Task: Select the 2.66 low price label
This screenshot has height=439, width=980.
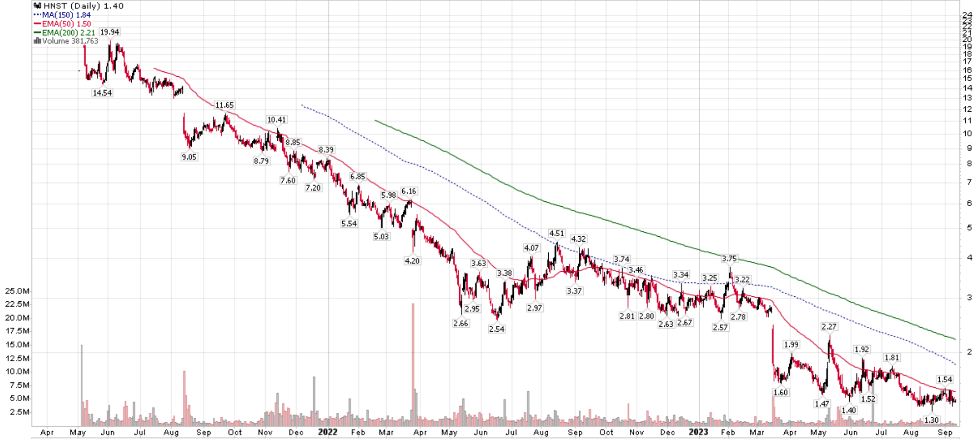Action: [x=460, y=323]
